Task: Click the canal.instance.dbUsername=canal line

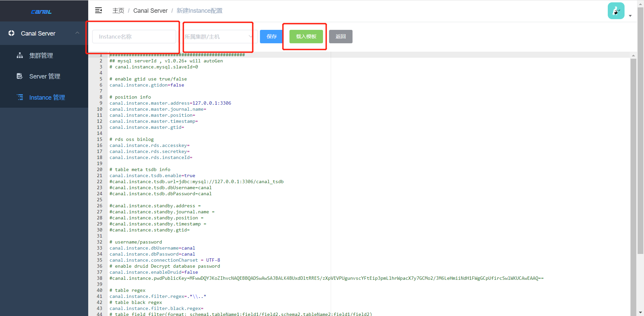Action: point(152,248)
